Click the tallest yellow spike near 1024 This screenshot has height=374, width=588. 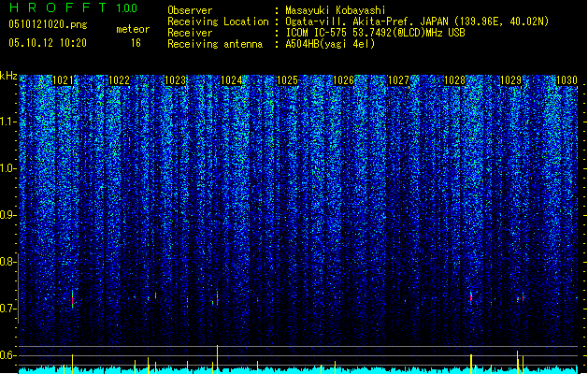pyautogui.click(x=217, y=359)
